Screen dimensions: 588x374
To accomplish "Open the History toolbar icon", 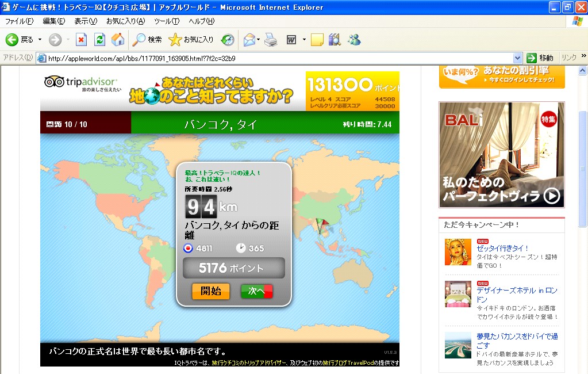I will [x=228, y=40].
